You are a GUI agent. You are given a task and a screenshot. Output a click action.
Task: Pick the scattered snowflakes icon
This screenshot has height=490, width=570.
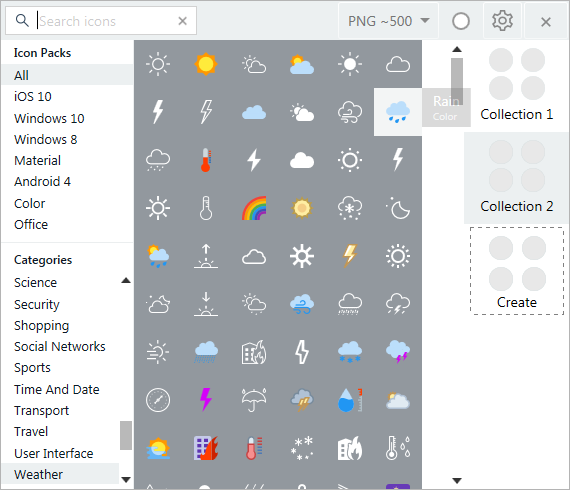[302, 448]
